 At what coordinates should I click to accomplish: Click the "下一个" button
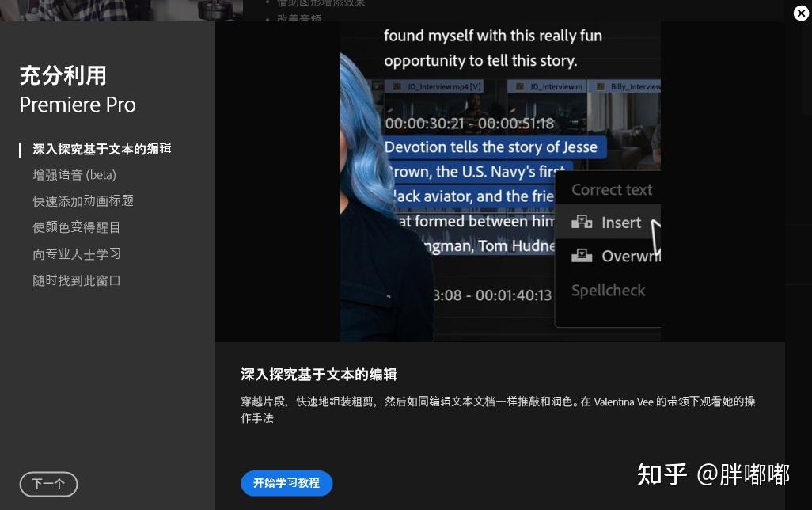pyautogui.click(x=48, y=484)
